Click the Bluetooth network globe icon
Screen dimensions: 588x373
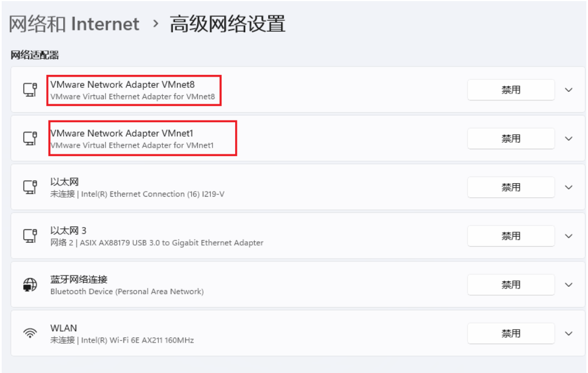point(30,285)
